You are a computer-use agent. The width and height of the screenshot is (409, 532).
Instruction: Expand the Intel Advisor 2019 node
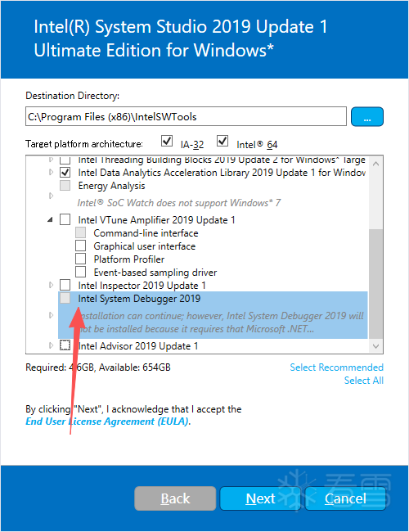tap(52, 345)
